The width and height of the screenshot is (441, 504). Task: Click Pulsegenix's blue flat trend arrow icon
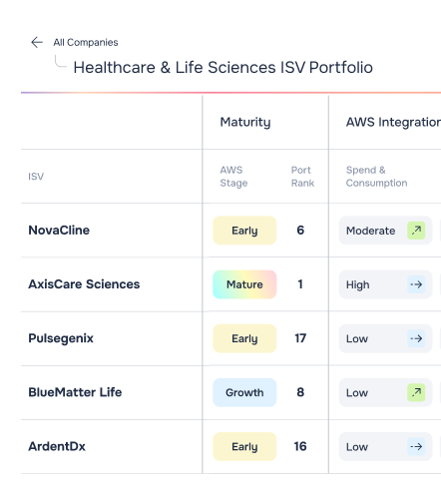point(416,338)
